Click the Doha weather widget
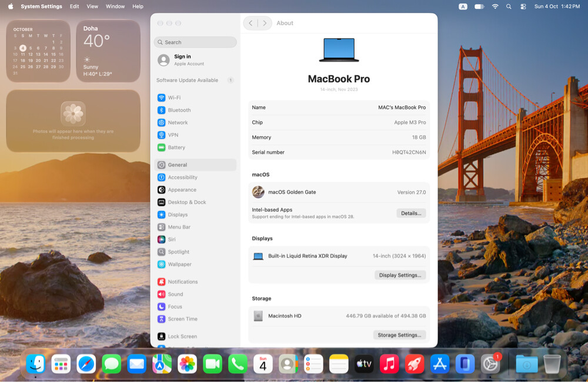The image size is (588, 382). (108, 51)
